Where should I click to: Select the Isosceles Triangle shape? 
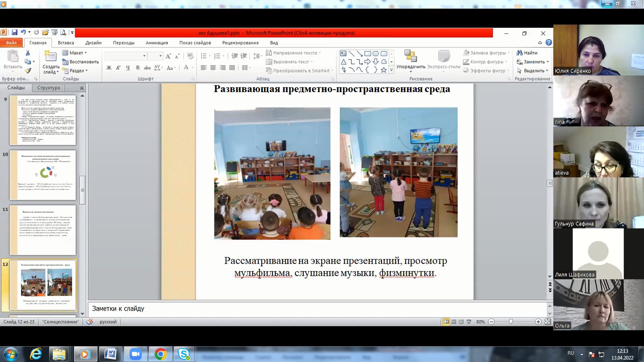[343, 62]
